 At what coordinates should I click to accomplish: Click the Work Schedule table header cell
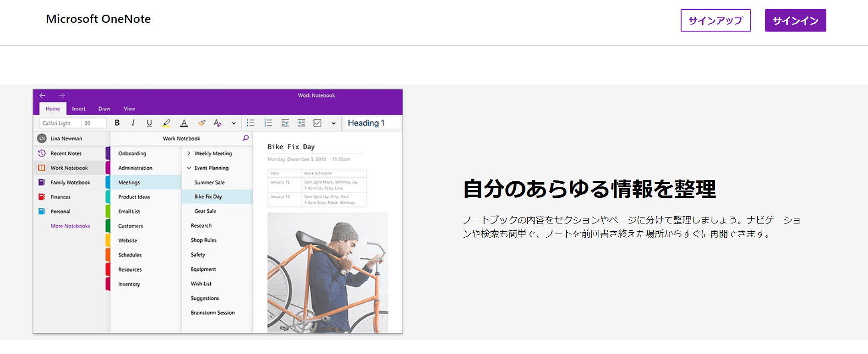point(334,173)
